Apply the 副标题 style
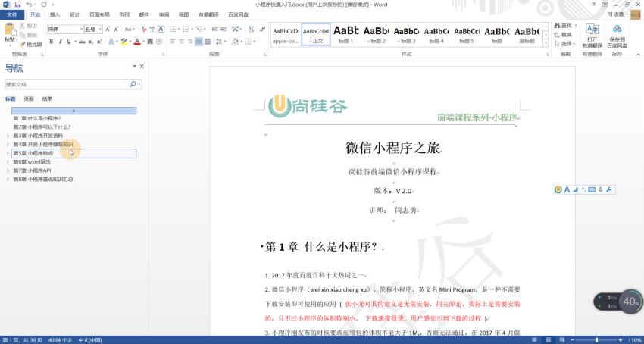The image size is (644, 344). point(527,35)
